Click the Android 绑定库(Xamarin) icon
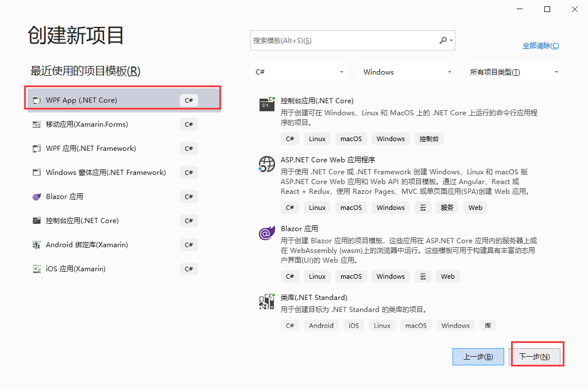Viewport: 588px width, 390px height. point(36,244)
